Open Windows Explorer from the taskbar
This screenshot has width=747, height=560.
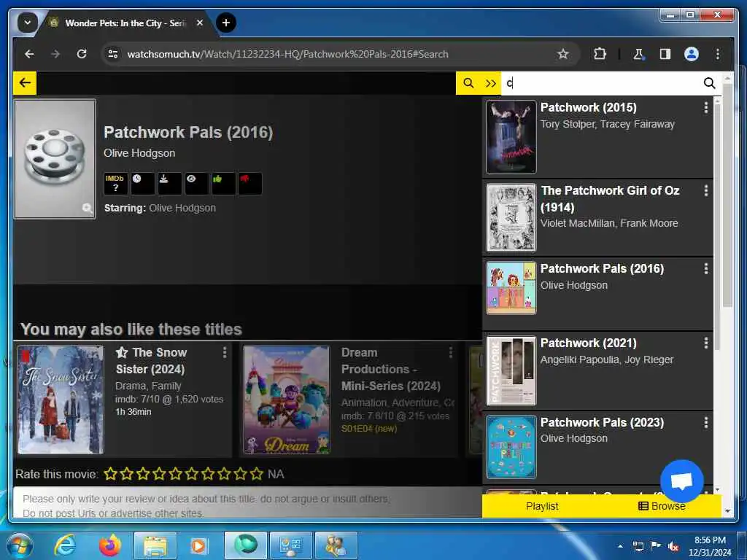[155, 545]
